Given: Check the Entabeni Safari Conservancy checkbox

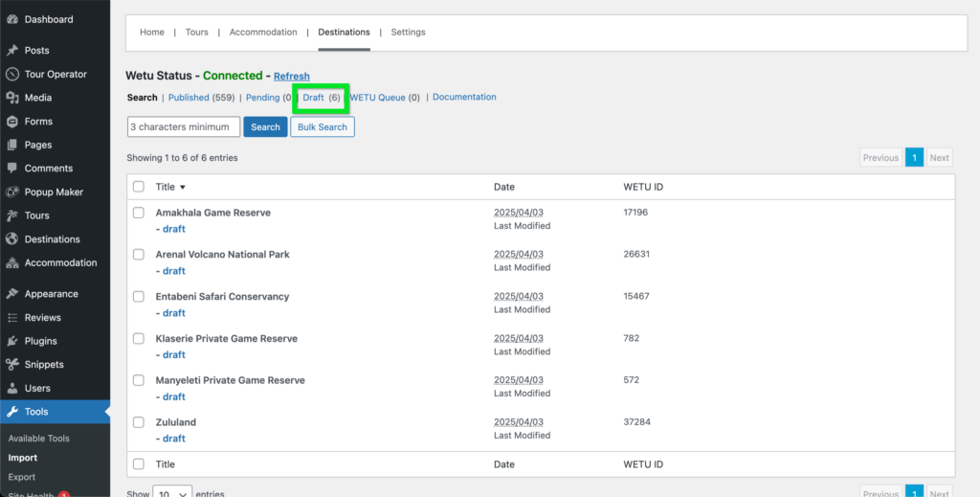Looking at the screenshot, I should tap(139, 296).
